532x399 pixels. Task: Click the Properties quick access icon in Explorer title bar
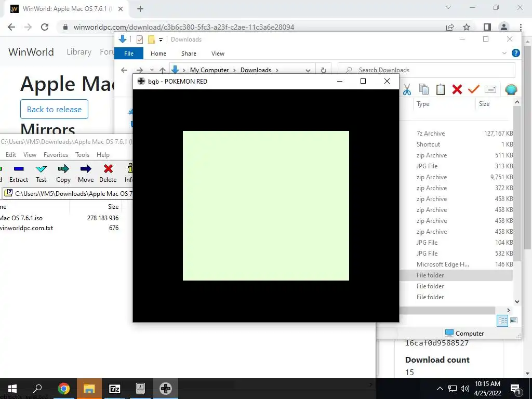tap(139, 39)
